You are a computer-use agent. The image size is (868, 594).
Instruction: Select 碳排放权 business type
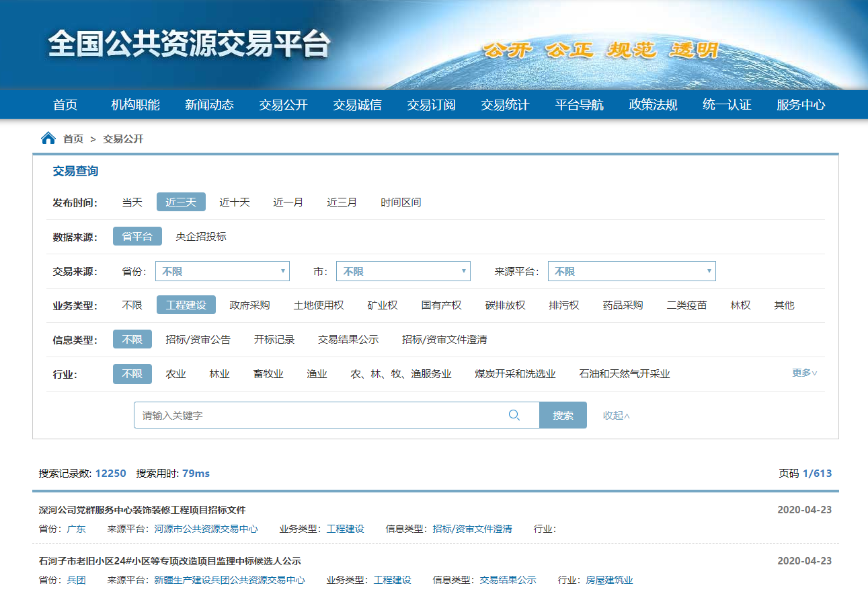[x=506, y=305]
